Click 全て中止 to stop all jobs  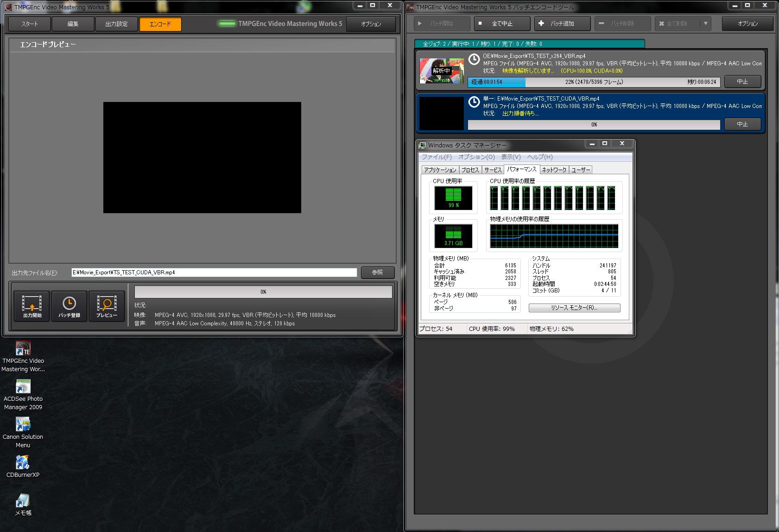[x=502, y=23]
